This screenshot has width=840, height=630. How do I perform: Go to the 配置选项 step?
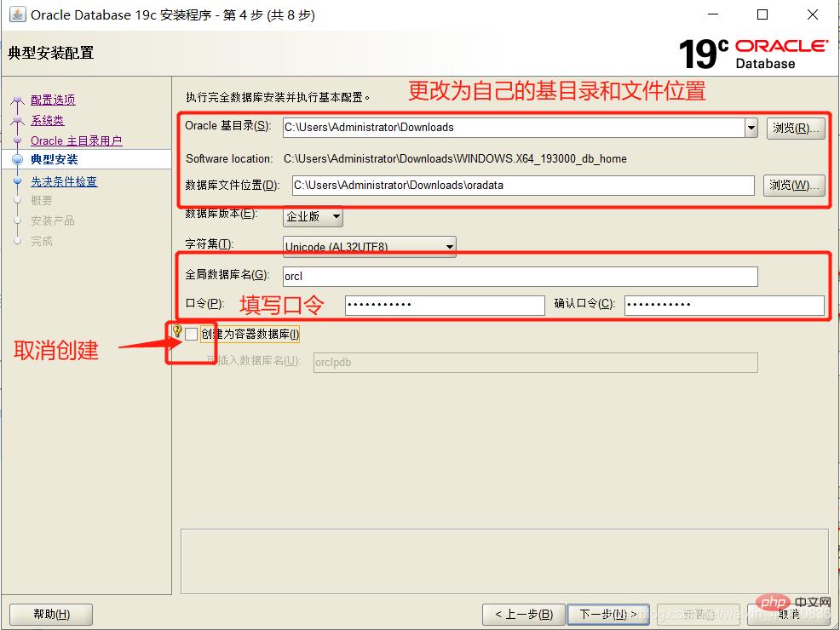pyautogui.click(x=53, y=100)
